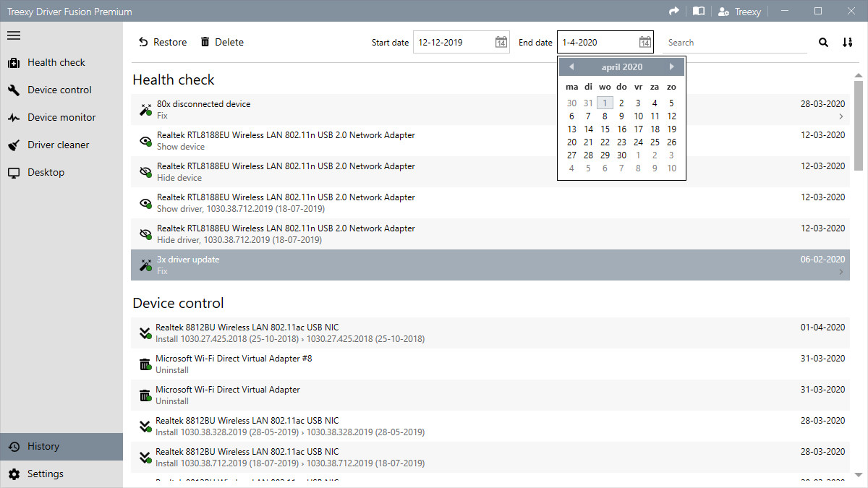Image resolution: width=868 pixels, height=488 pixels.
Task: Click the search magnifier icon
Action: pos(823,43)
